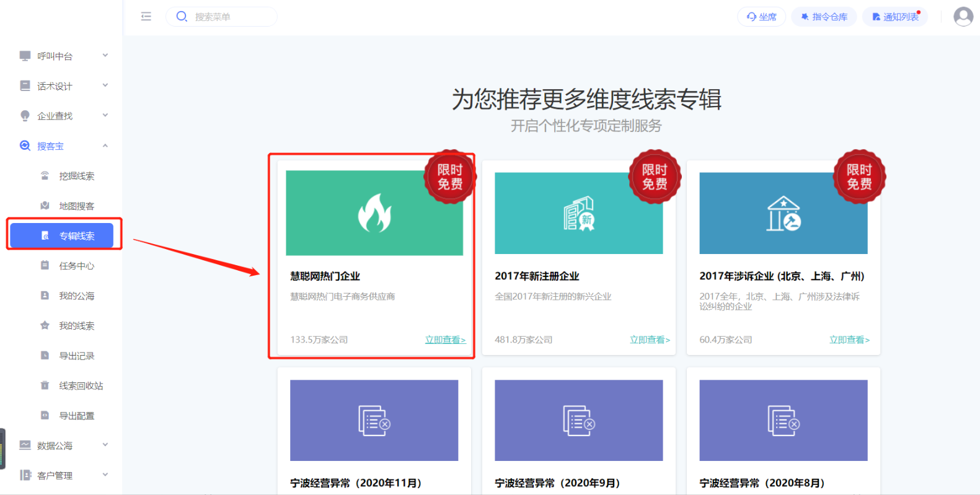Click the 导出配置 sidebar icon

(45, 416)
